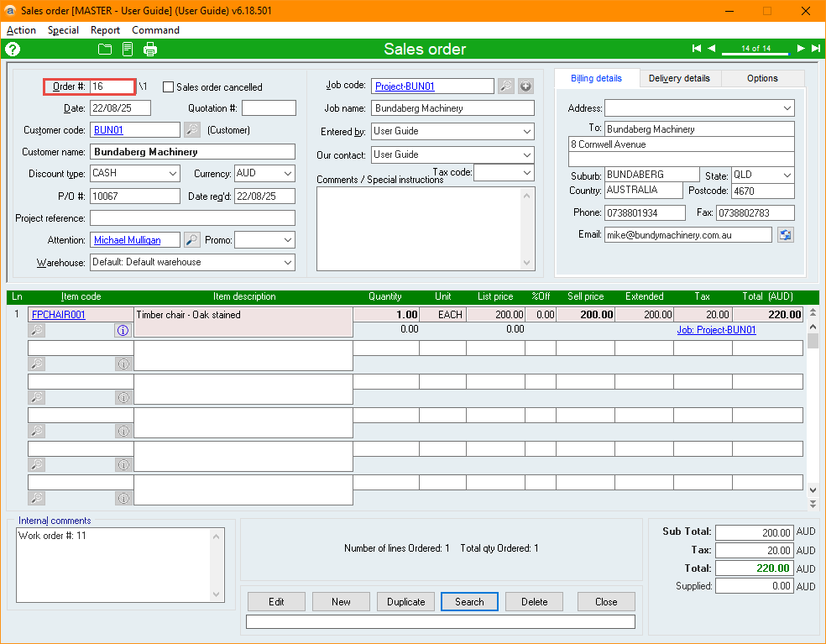Click job code lookup magnifier
This screenshot has width=826, height=644.
click(x=505, y=86)
